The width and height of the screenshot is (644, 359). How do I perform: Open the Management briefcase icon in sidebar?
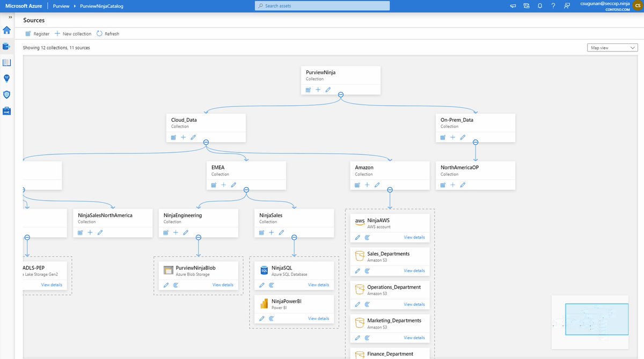coord(7,111)
